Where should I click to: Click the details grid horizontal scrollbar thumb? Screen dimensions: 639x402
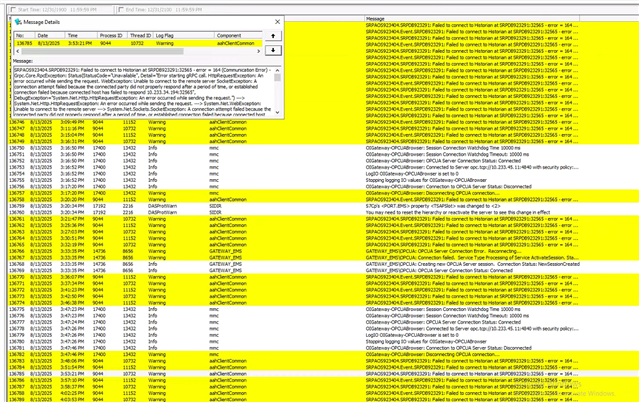tap(102, 51)
